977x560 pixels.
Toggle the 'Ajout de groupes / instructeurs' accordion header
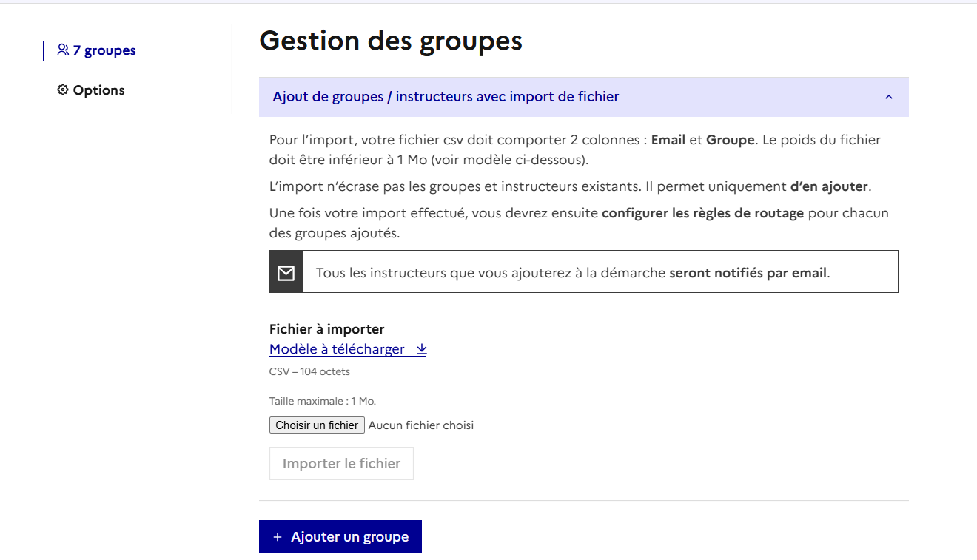click(446, 97)
